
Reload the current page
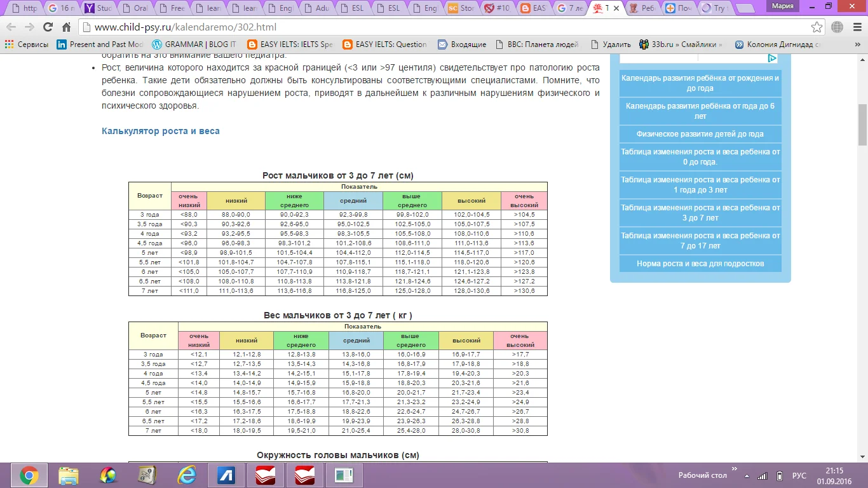48,27
